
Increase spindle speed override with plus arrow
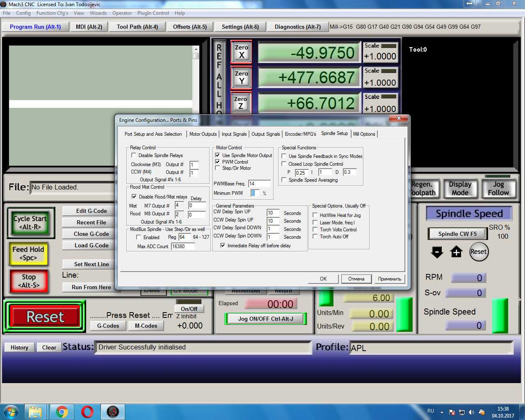tap(456, 252)
